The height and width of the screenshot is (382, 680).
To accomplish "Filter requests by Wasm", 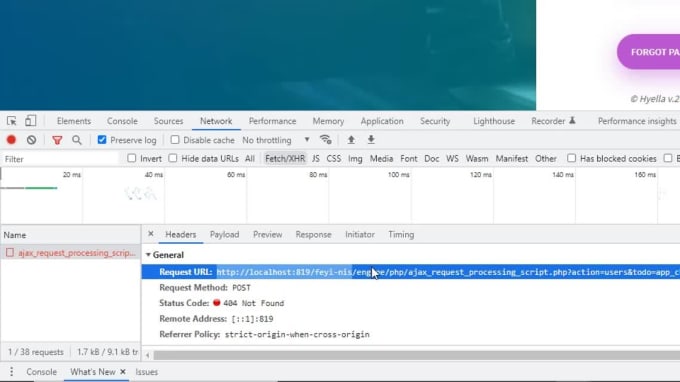I will [x=477, y=159].
